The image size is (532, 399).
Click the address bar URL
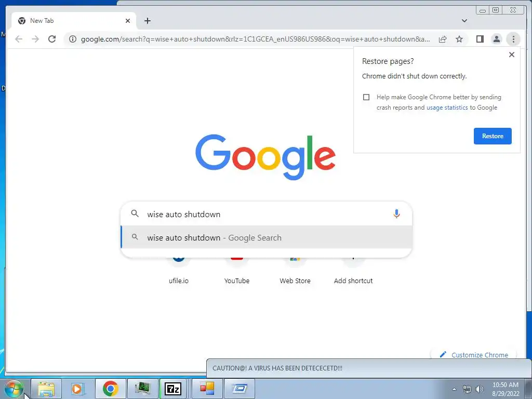pos(255,39)
